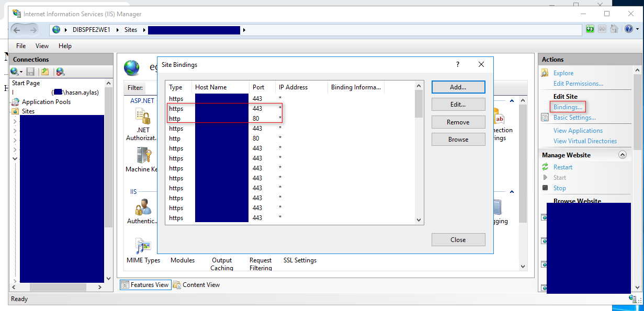
Task: Open the .NET Authorization feature icon
Action: [143, 115]
